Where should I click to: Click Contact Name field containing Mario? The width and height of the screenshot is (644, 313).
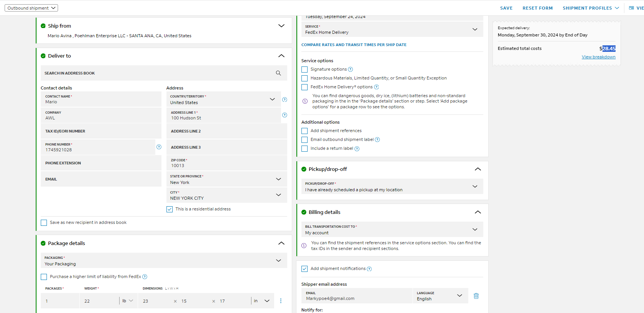click(x=101, y=99)
